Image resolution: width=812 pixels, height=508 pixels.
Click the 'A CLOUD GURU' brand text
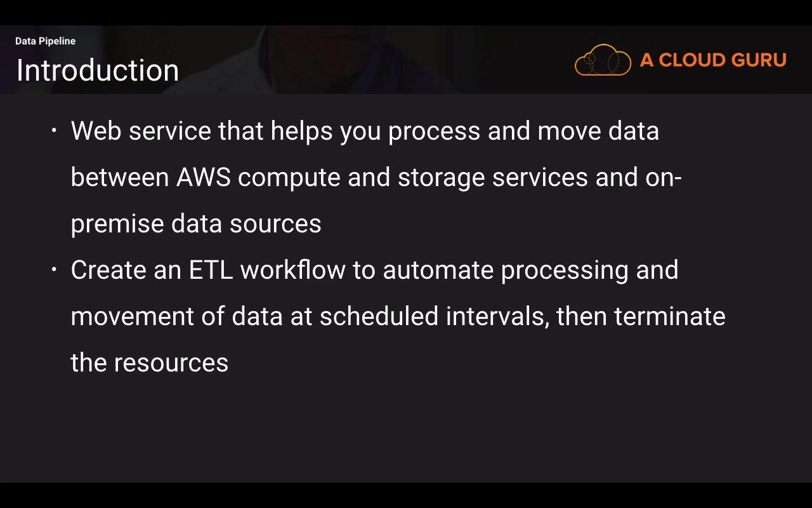[713, 60]
